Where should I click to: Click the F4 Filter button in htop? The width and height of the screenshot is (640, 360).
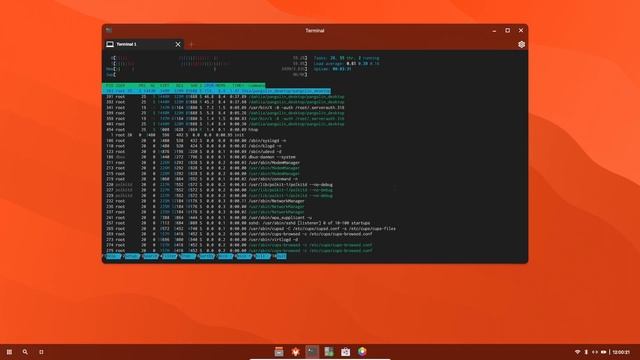pyautogui.click(x=169, y=256)
